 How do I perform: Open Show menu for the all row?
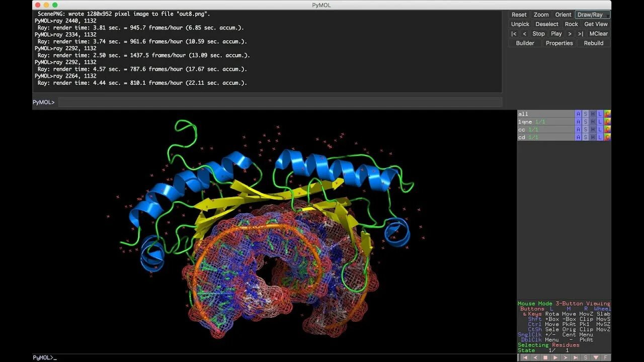[x=586, y=114]
